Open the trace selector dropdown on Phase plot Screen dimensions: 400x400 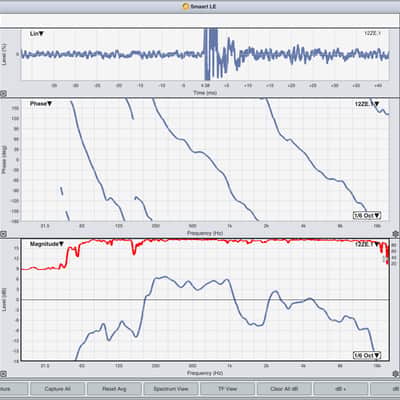click(x=367, y=104)
